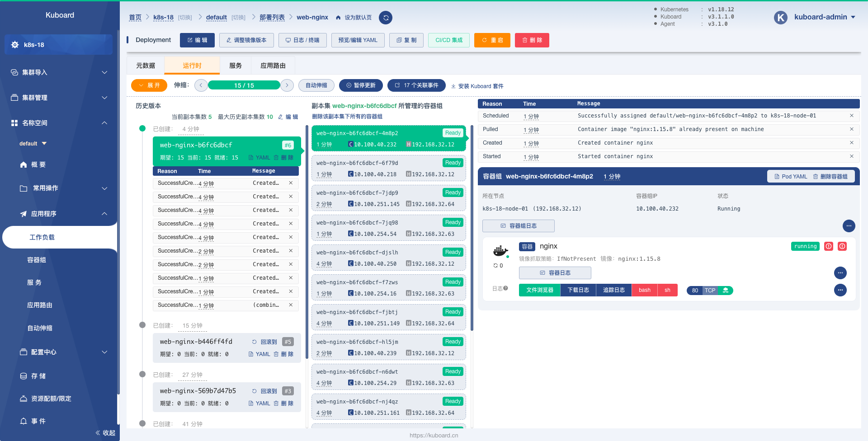Viewport: 868px width, 441px height.
Task: Open 日志 / 终端 button
Action: 302,40
